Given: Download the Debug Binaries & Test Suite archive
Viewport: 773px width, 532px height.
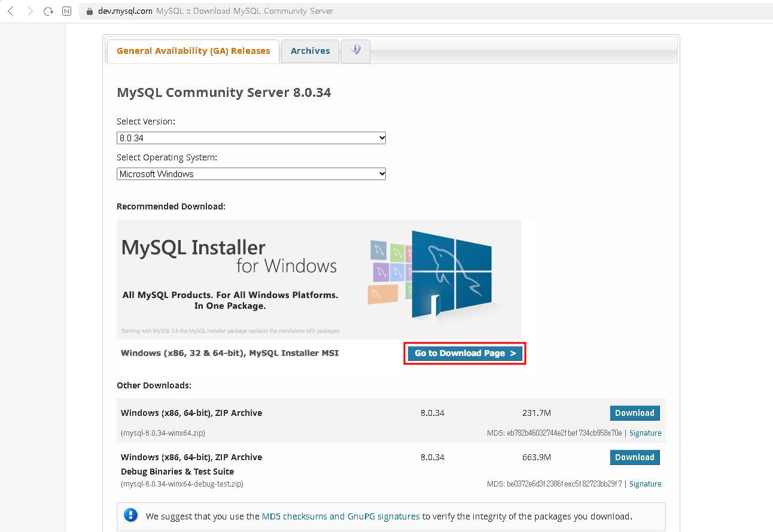Looking at the screenshot, I should 635,457.
